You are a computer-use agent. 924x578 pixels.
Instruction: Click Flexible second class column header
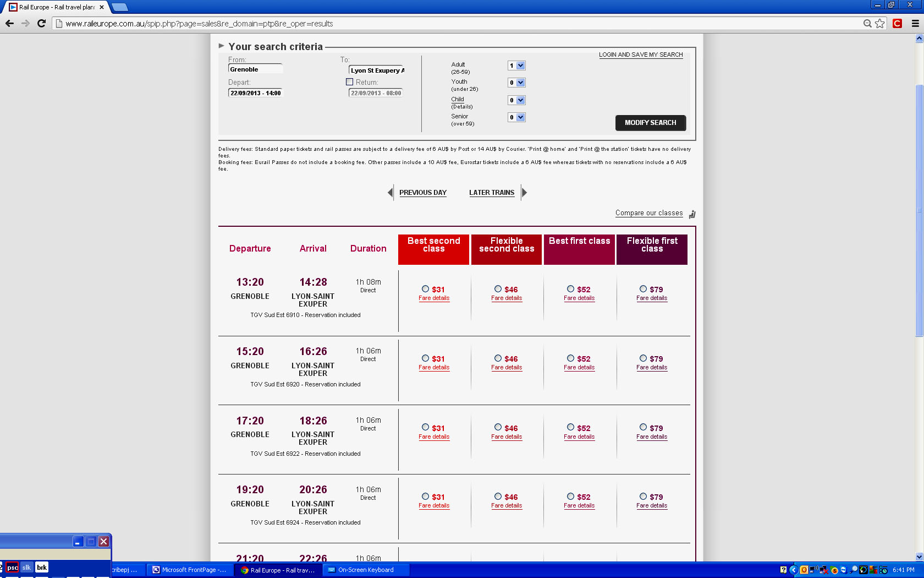(x=507, y=249)
